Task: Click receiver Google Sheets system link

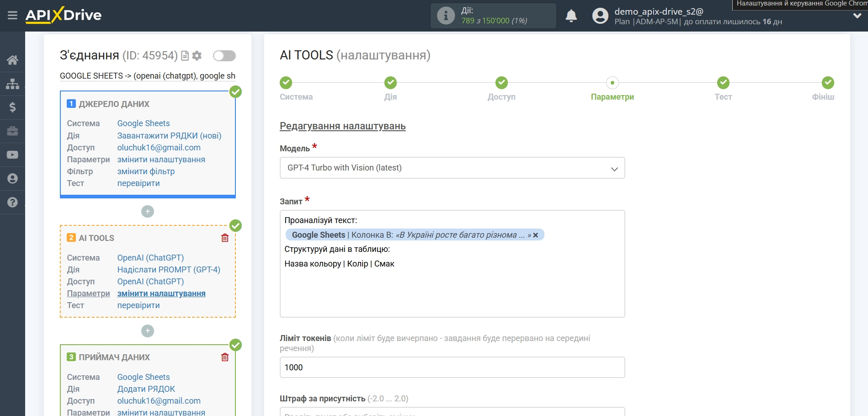Action: [x=144, y=377]
